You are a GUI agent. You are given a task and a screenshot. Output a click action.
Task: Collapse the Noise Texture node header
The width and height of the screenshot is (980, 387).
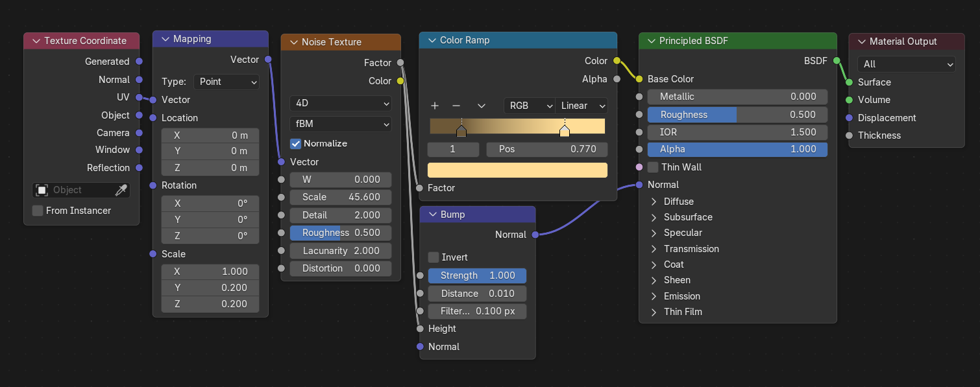[x=292, y=42]
